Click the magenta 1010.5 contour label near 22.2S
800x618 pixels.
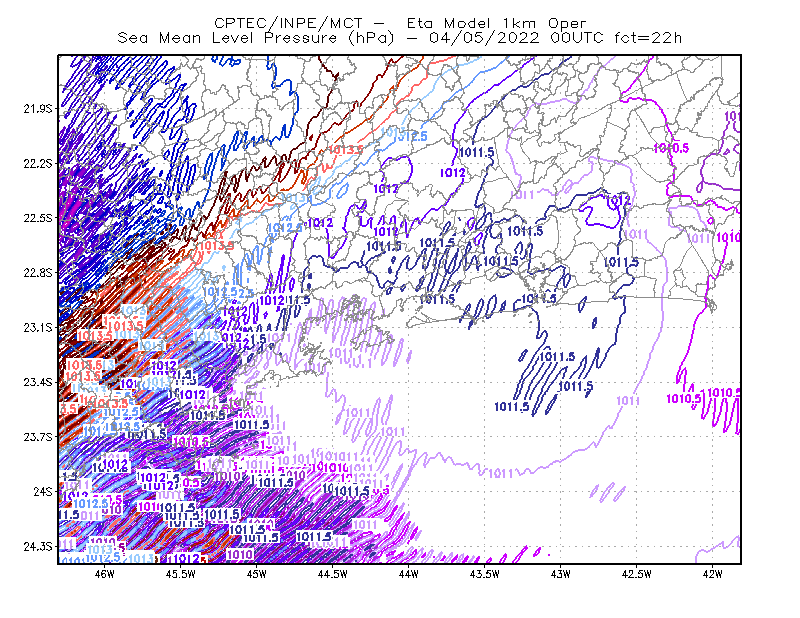pyautogui.click(x=671, y=148)
